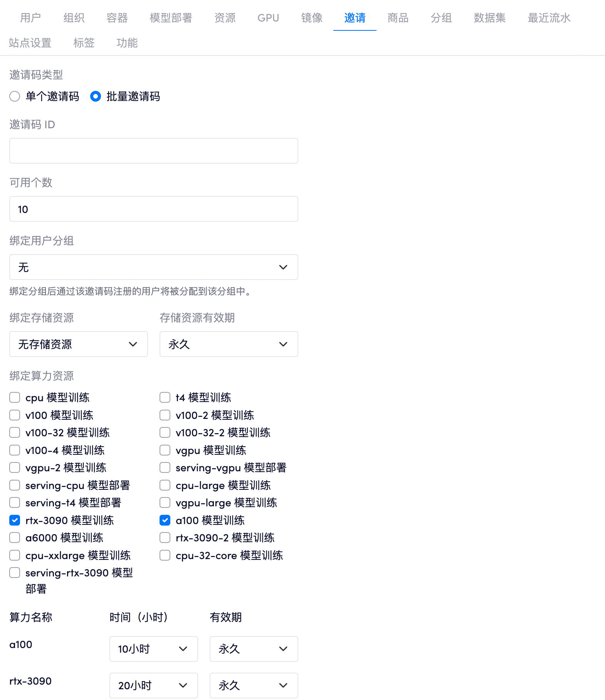Open the 绑定用户分组 dropdown
This screenshot has height=700, width=605.
coord(153,267)
